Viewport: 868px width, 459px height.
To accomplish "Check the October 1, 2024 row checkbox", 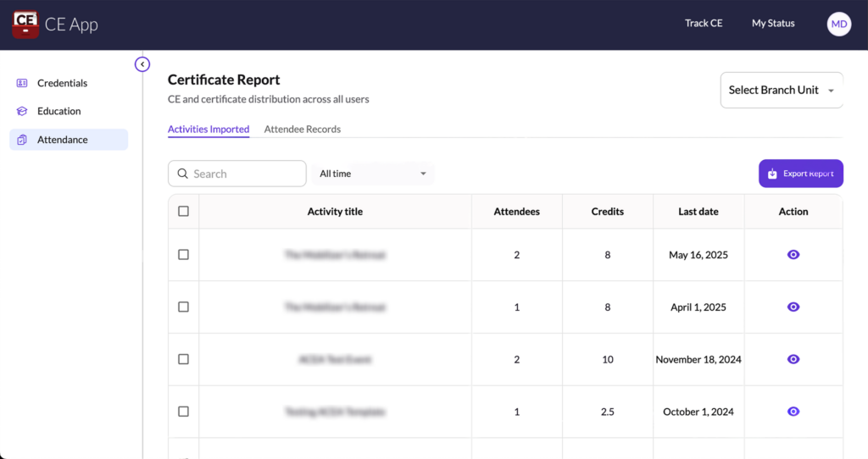I will pos(183,412).
